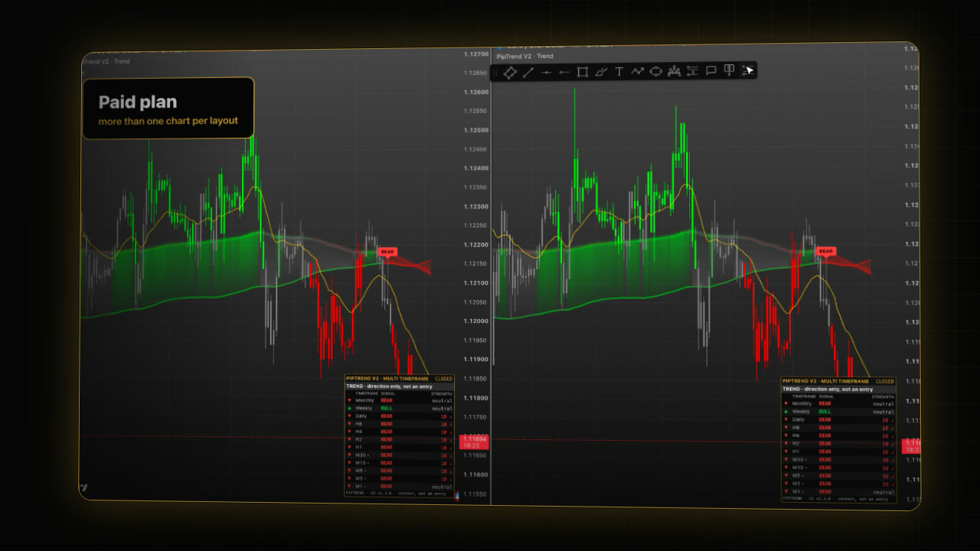The image size is (980, 551).
Task: Select the dollar-sign signpost tool
Action: (730, 70)
